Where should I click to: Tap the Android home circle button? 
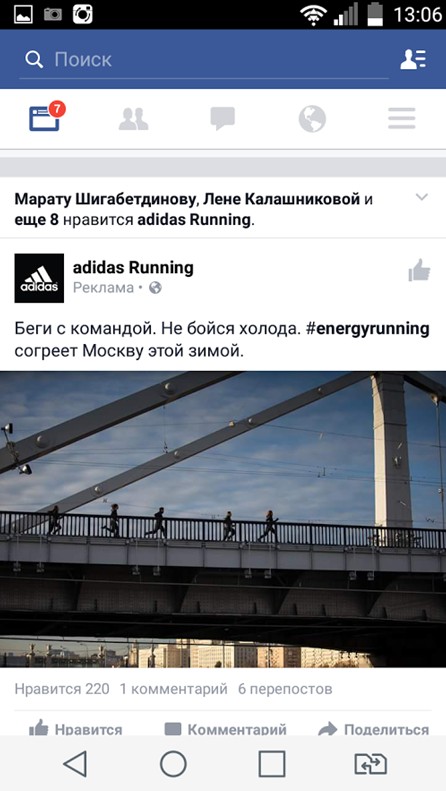(x=173, y=763)
